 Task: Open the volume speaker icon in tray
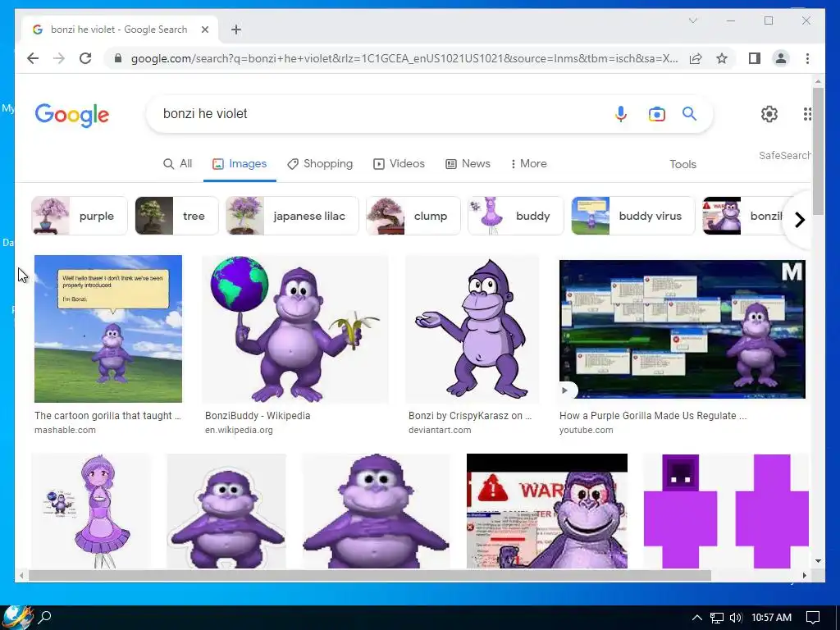(736, 618)
